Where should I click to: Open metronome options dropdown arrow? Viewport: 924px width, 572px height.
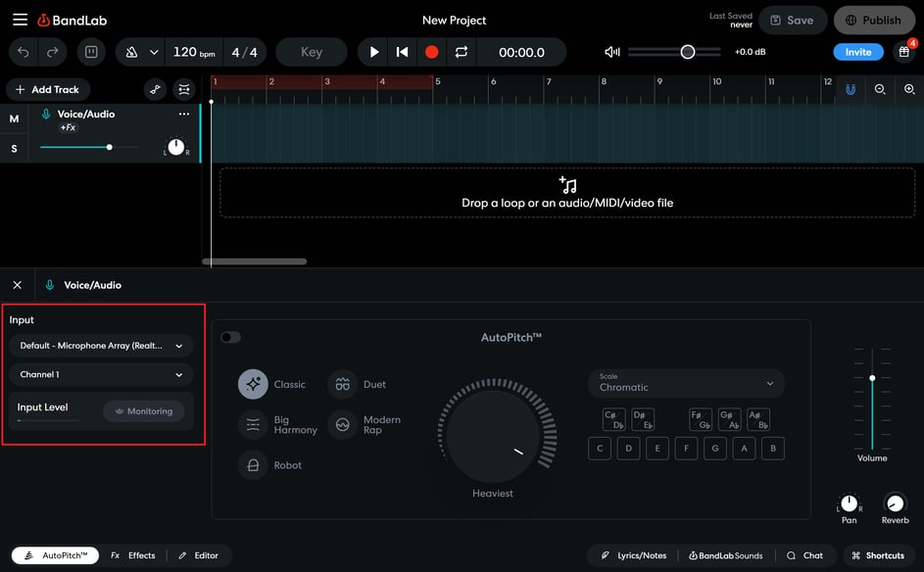pos(154,53)
